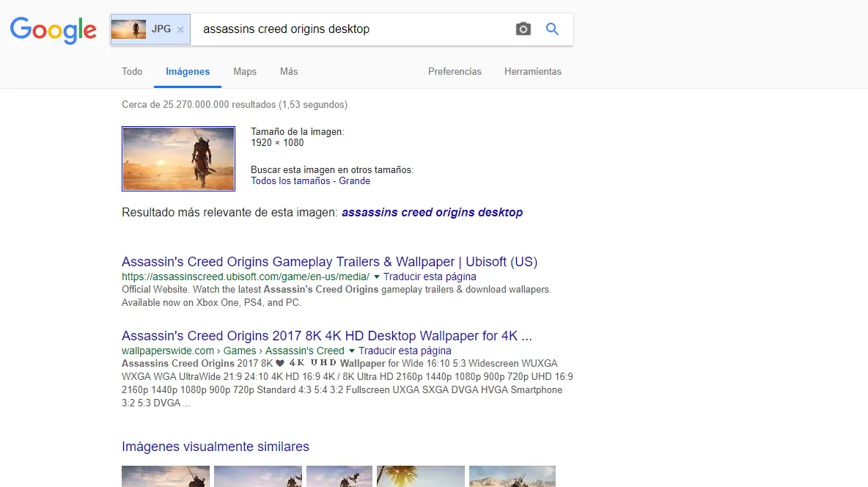Image resolution: width=868 pixels, height=487 pixels.
Task: Click the blue magnifier search button
Action: tap(552, 29)
